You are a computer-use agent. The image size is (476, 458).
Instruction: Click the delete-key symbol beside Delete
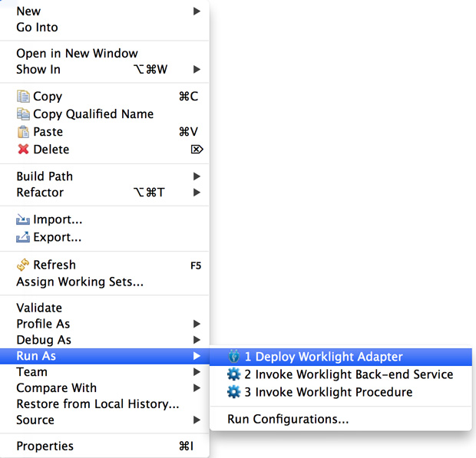197,150
